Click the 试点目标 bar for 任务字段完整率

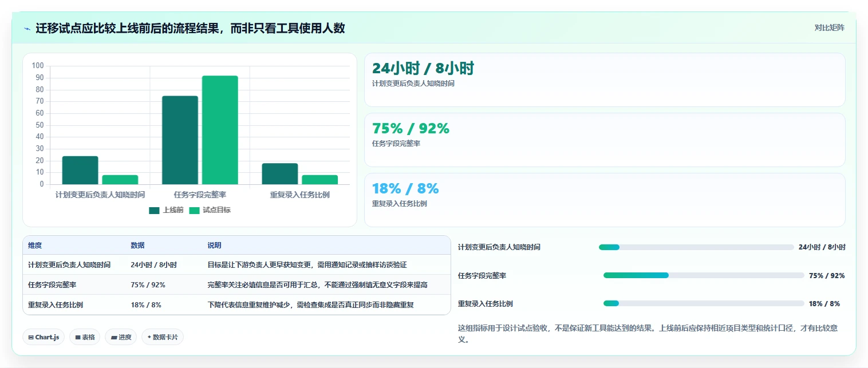pyautogui.click(x=220, y=130)
